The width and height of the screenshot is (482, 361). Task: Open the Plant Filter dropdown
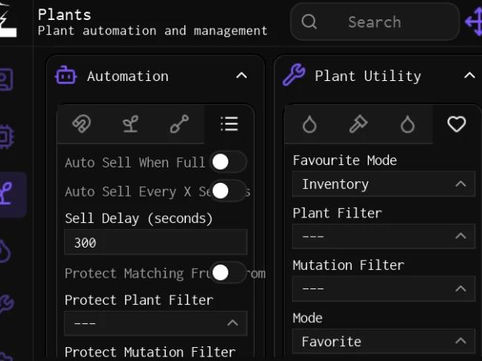pos(384,236)
